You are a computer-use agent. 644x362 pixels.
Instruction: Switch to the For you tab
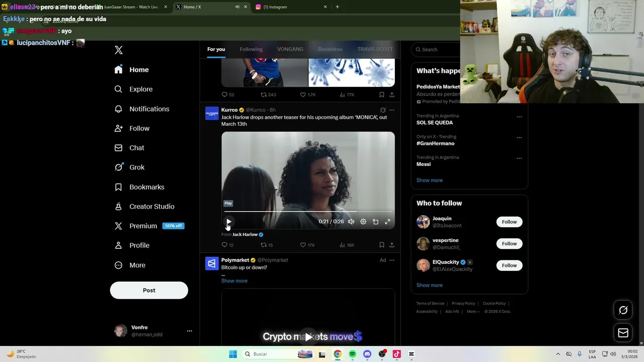pyautogui.click(x=216, y=49)
